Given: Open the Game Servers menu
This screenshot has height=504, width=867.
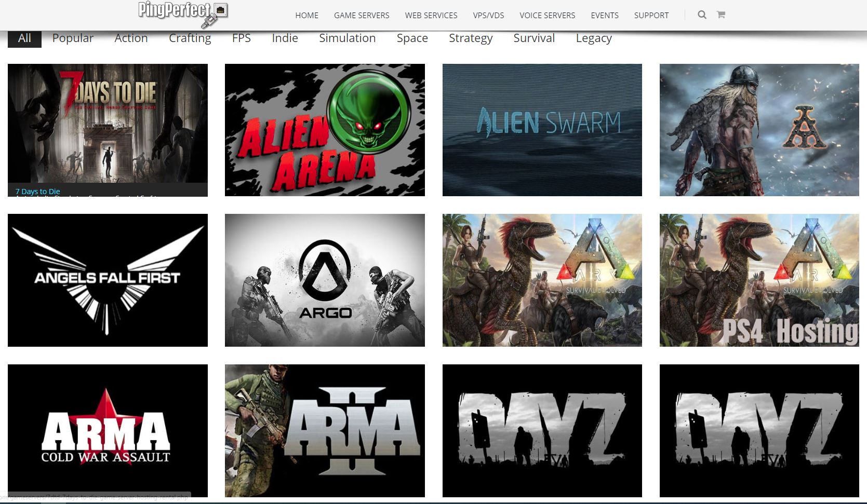Looking at the screenshot, I should [x=361, y=16].
